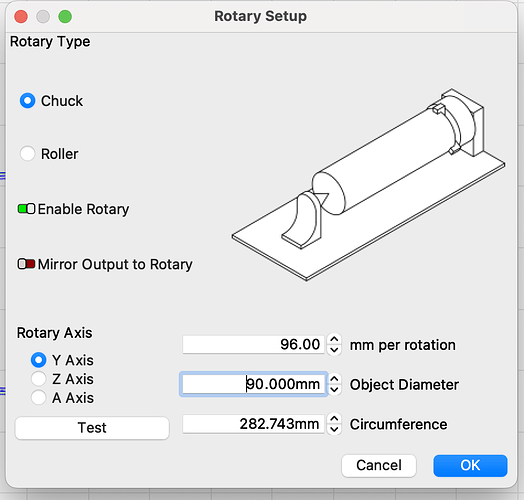Choose A Axis as rotary axis
Screen dimensions: 524x500
(x=38, y=397)
